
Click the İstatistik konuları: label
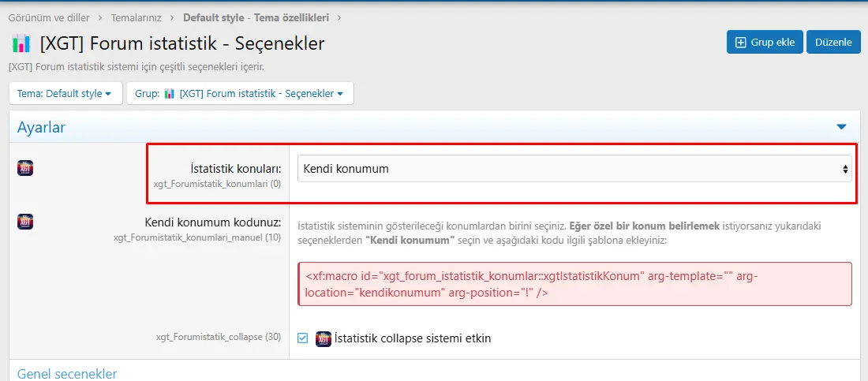click(x=235, y=168)
